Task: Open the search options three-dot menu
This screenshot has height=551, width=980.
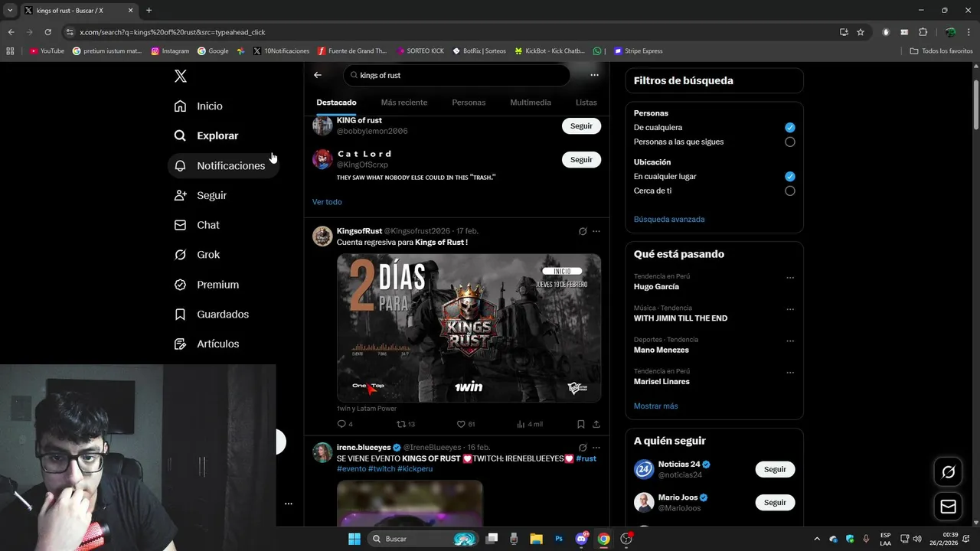Action: [x=594, y=75]
